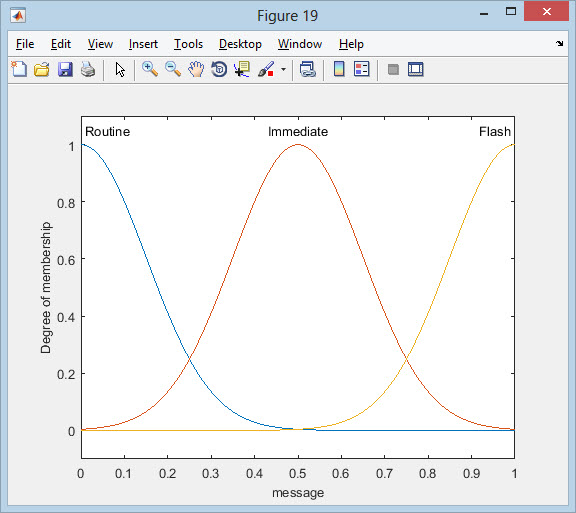Enable the Rotate 3D tool

[x=219, y=69]
